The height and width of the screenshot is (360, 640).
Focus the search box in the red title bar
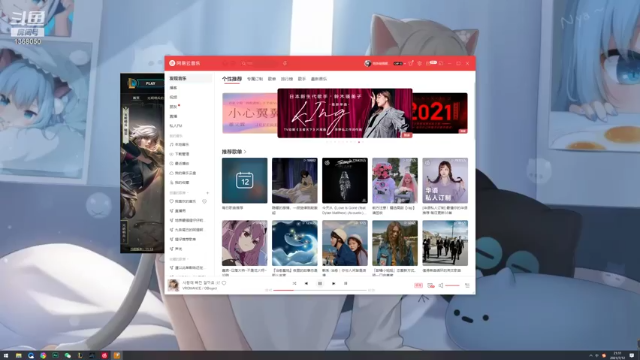[x=260, y=63]
